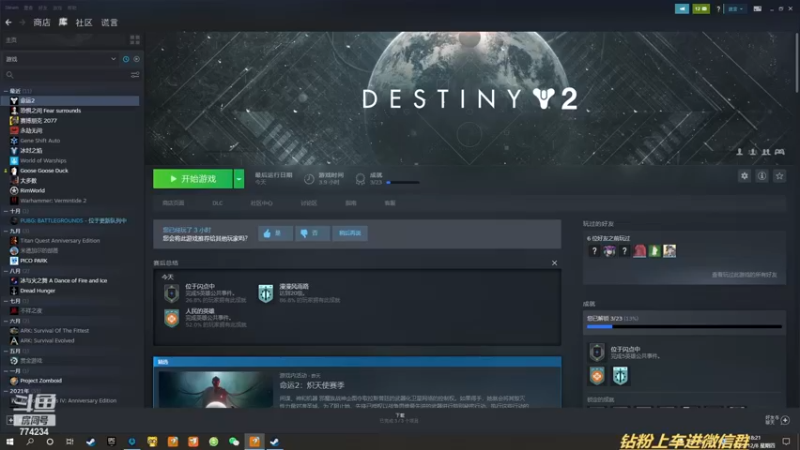Click the teal achievement badge in sidebar
This screenshot has width=800, height=450.
[x=620, y=376]
